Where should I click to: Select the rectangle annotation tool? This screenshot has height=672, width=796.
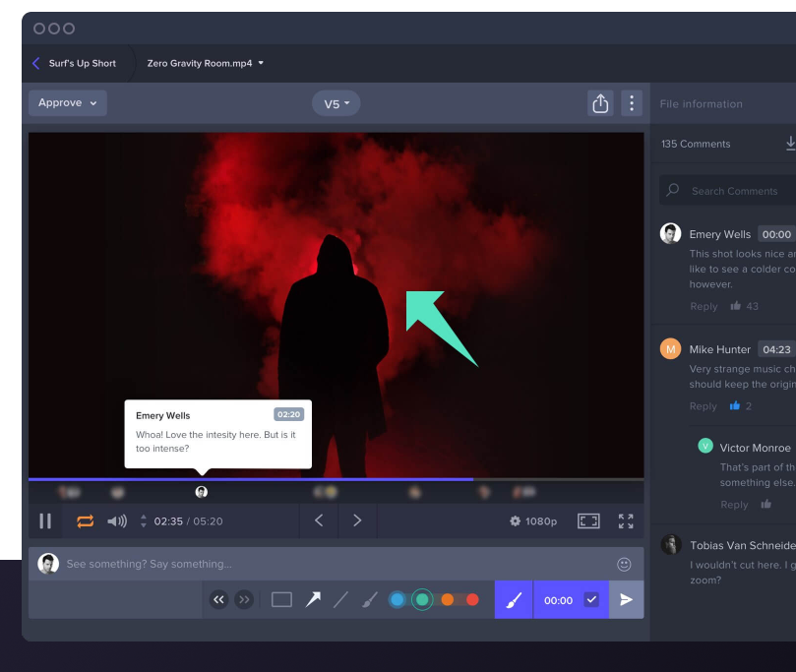click(281, 599)
